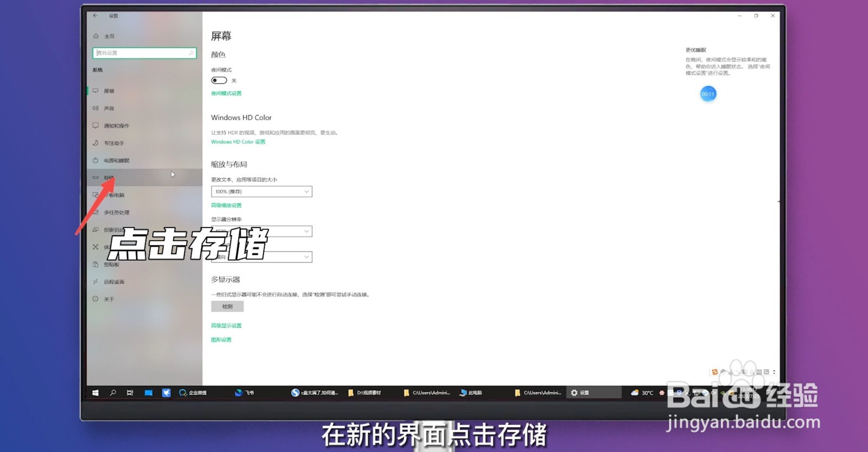The width and height of the screenshot is (868, 452).
Task: Switch to first C:\Users\Admini folder window
Action: click(427, 393)
